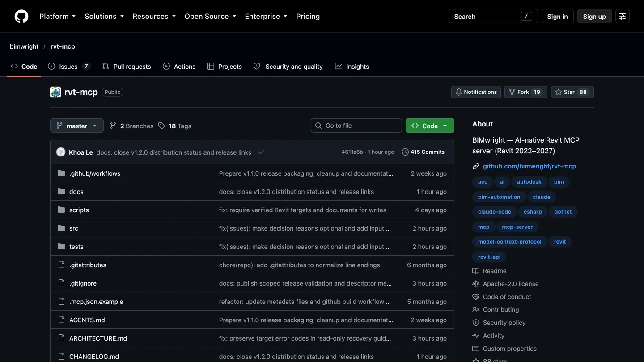Open the green Code dropdown button
Screen dimensions: 644x362
[430, 126]
